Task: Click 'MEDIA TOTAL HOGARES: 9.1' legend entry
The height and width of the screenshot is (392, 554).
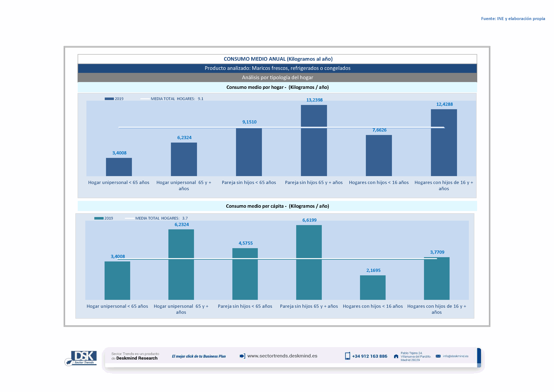Action: coord(177,99)
